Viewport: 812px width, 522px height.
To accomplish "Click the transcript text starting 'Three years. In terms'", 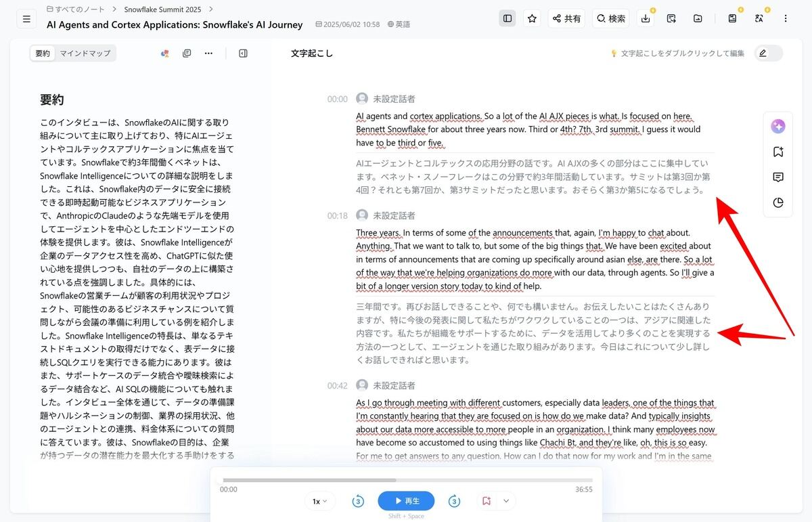I will (535, 259).
